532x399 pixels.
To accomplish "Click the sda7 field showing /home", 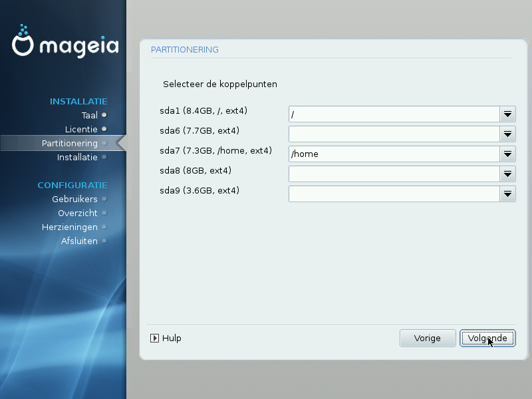I will [394, 154].
